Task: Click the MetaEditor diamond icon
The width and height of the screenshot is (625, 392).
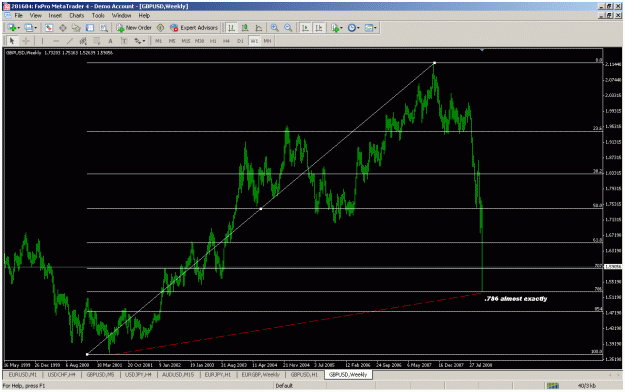Action: coord(160,28)
